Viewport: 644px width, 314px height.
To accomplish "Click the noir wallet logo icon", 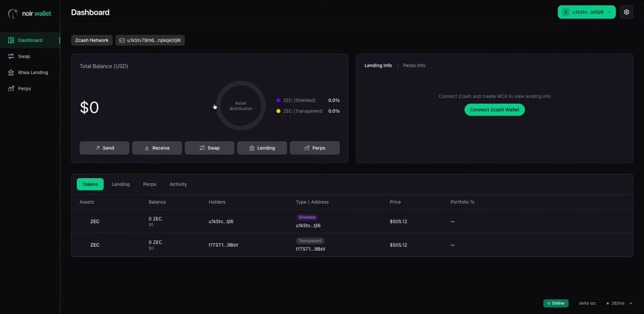I will point(13,13).
